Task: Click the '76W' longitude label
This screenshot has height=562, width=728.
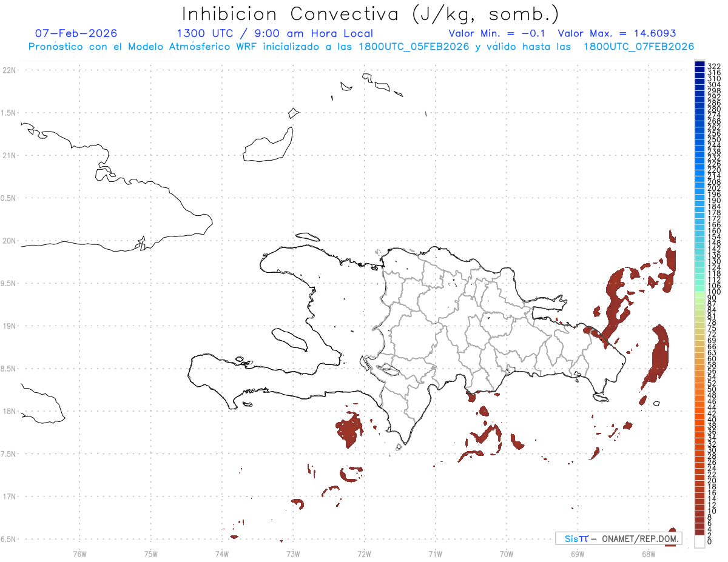Action: click(x=79, y=553)
